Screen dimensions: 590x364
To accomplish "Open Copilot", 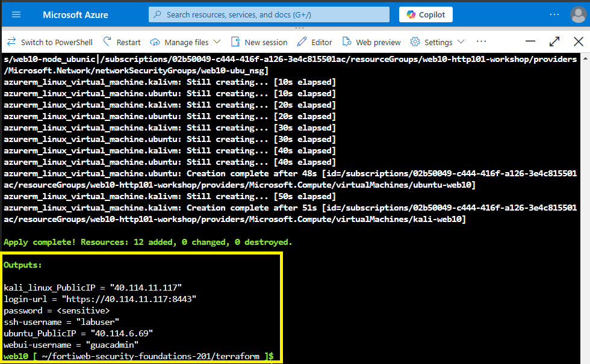I will coord(426,14).
